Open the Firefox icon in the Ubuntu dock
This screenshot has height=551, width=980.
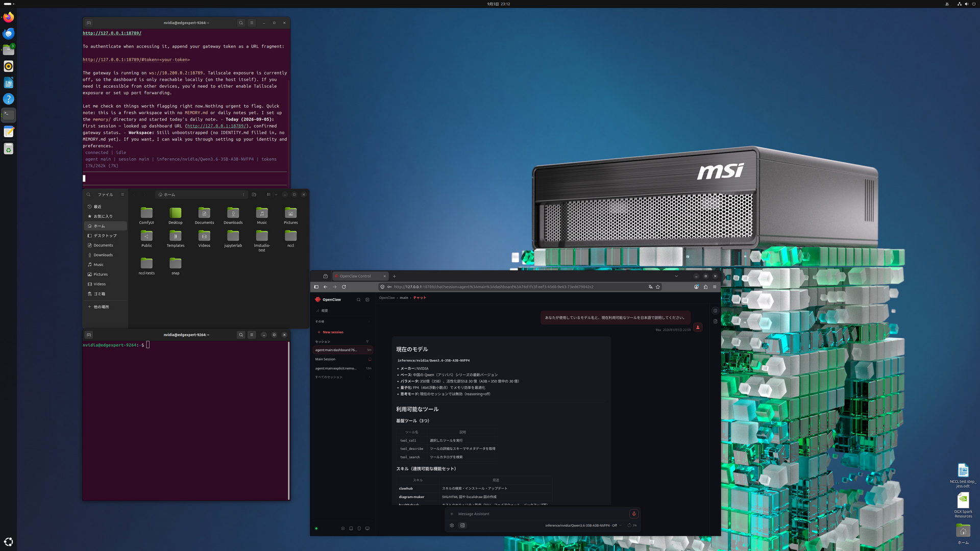[8, 17]
